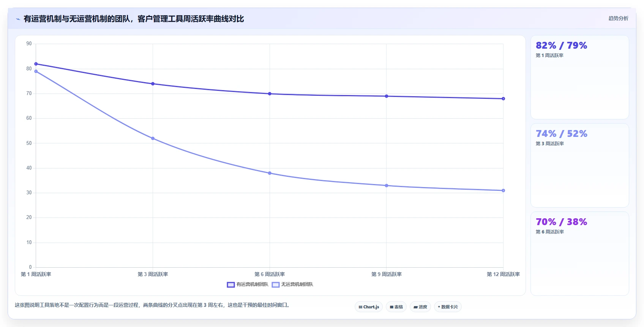Click the week 3 data point at 74
Viewport: 644px width, 327px height.
tap(153, 84)
